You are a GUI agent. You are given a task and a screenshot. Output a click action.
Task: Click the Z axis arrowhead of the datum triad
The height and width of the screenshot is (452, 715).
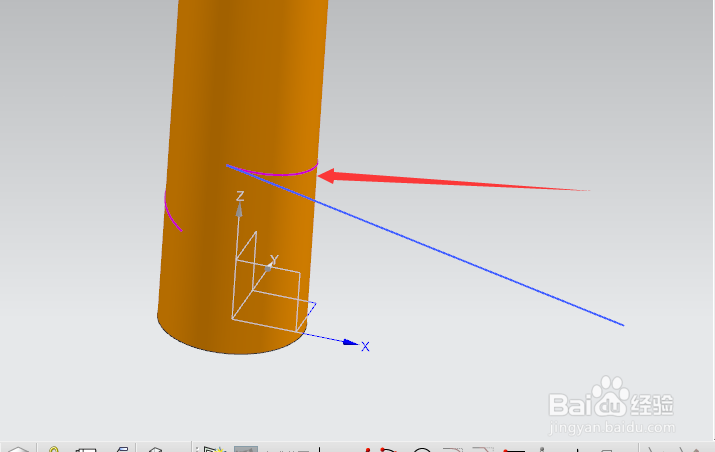[x=239, y=210]
